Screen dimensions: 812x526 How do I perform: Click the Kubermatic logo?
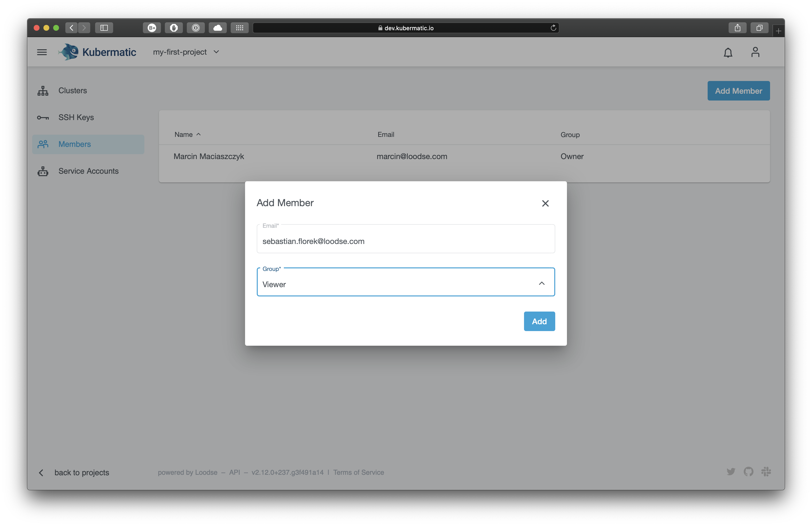[97, 52]
